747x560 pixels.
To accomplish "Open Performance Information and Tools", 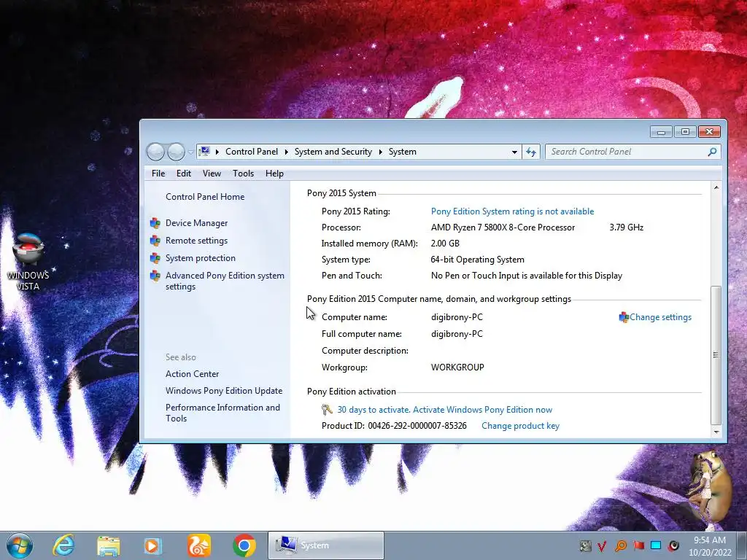I will click(x=222, y=413).
